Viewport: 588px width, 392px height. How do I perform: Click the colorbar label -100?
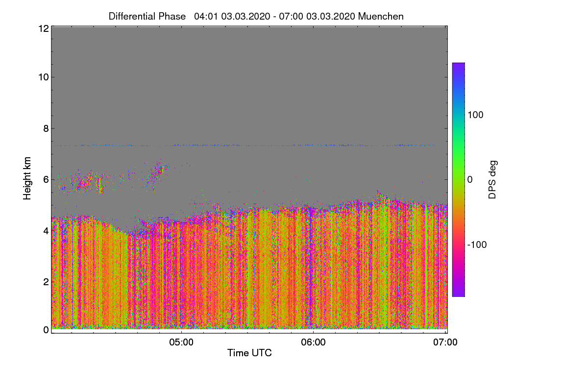point(477,245)
